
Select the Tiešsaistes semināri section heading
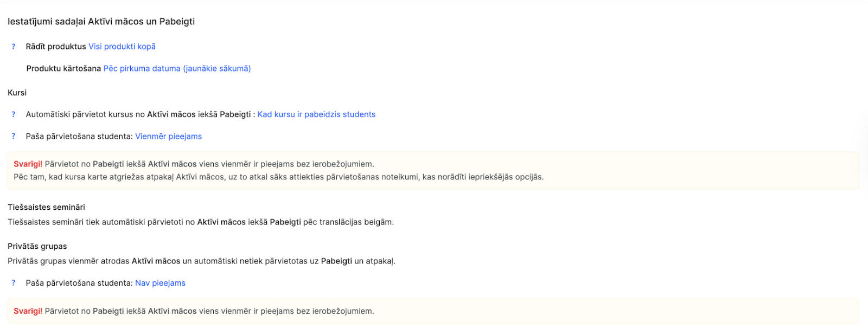46,207
